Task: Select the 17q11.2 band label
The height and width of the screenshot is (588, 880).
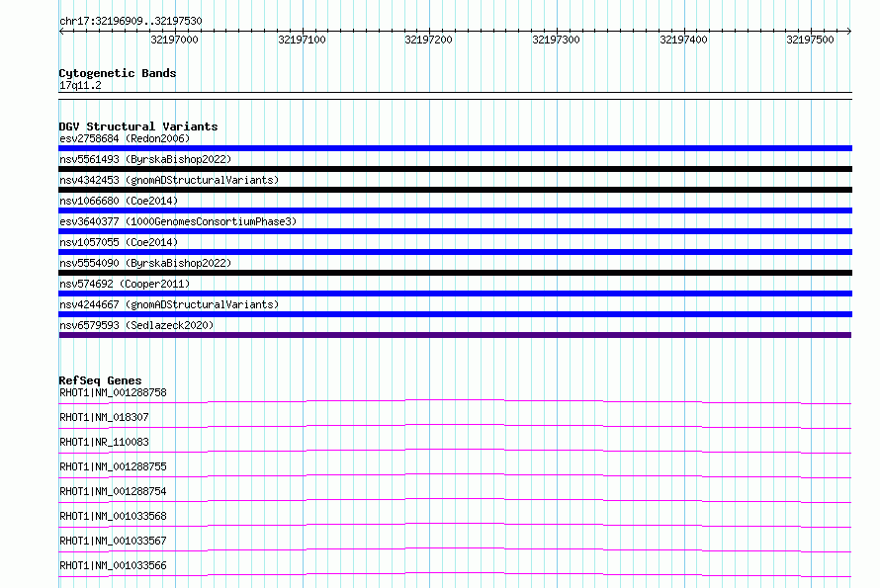Action: click(80, 85)
